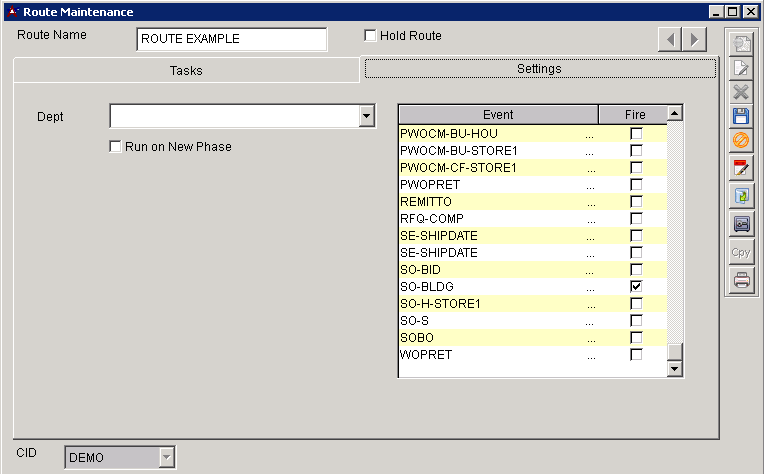
Task: Click the gray X delete icon
Action: coord(741,92)
